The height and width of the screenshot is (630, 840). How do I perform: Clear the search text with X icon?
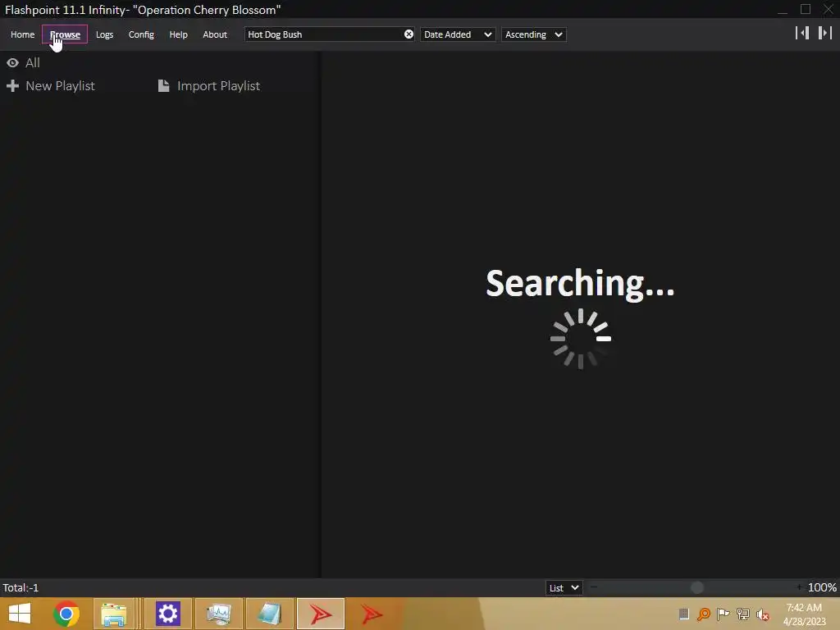click(x=409, y=34)
